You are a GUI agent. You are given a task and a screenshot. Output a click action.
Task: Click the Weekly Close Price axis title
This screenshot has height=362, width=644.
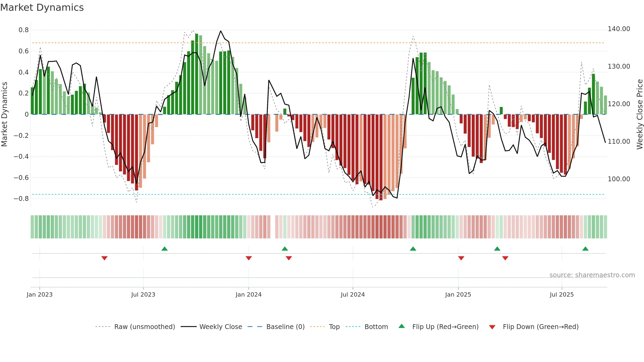(640, 114)
